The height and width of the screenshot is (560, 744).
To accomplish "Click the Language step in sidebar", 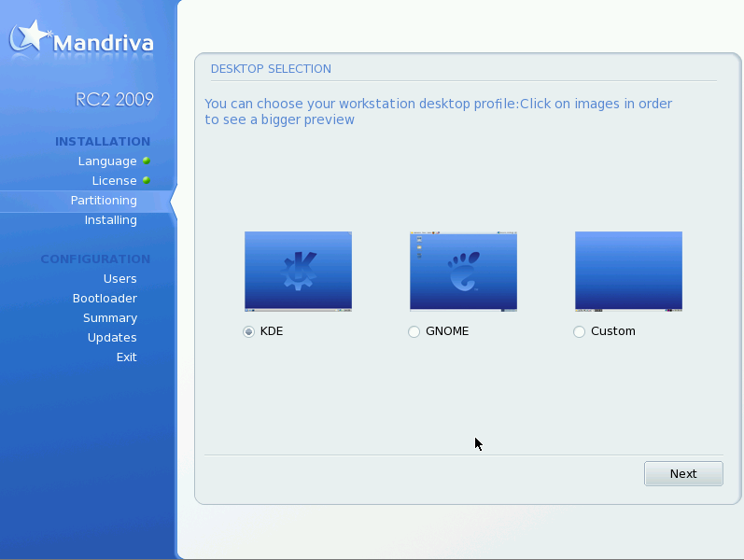I will pyautogui.click(x=107, y=161).
